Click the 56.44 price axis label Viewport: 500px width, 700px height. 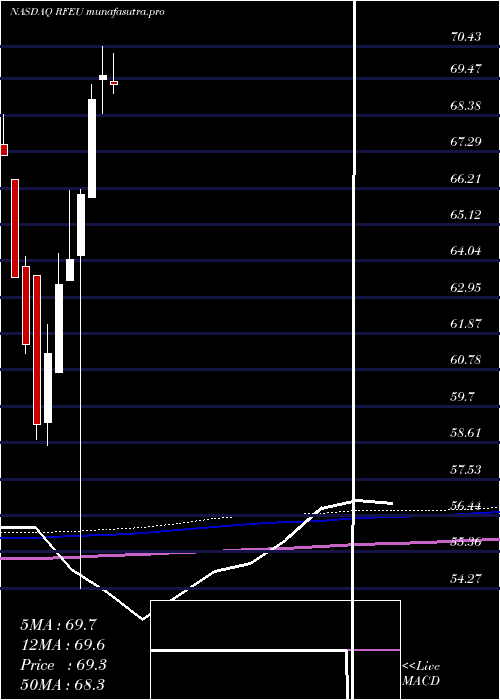click(x=466, y=505)
